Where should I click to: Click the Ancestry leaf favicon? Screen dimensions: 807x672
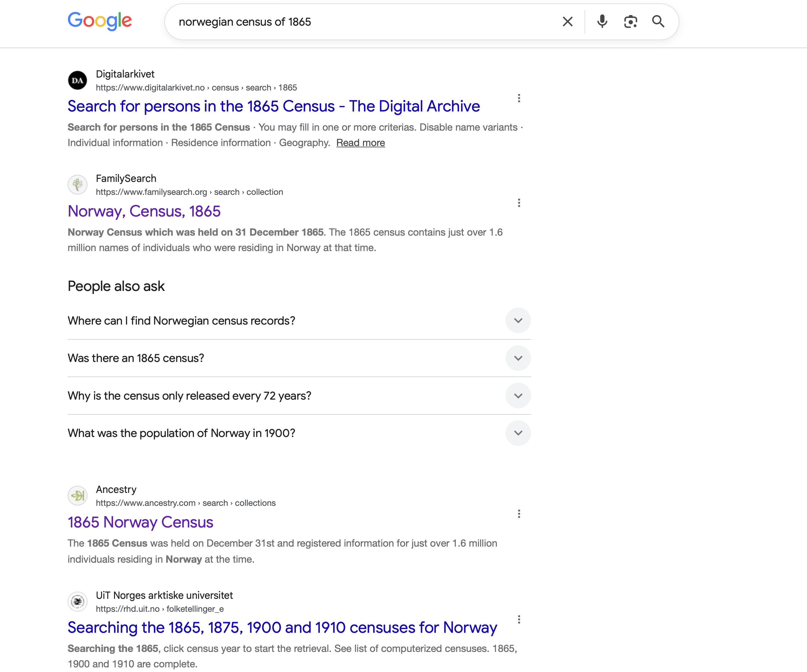click(x=78, y=496)
